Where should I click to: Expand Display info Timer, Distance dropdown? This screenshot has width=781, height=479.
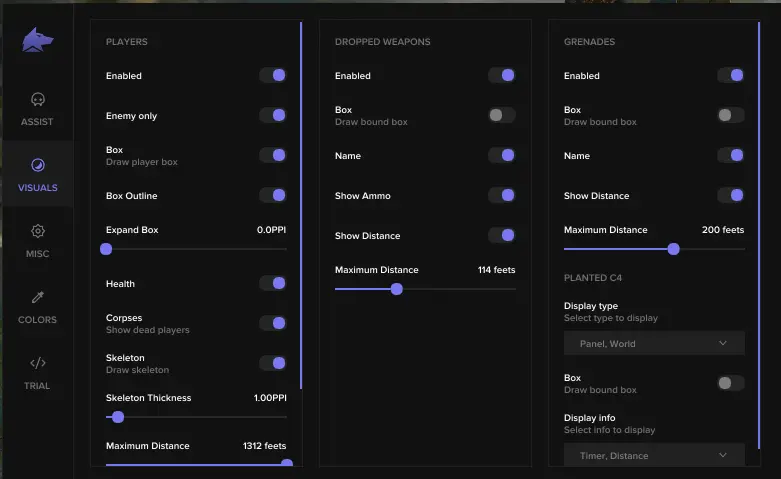(x=654, y=456)
